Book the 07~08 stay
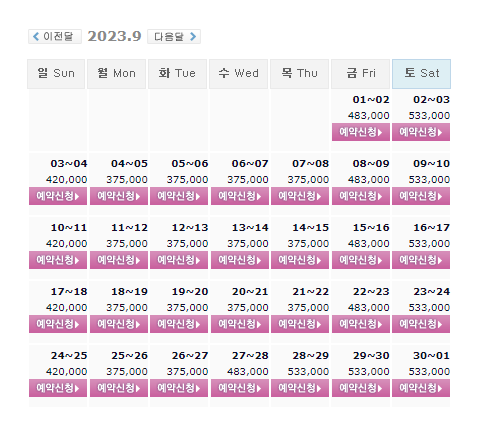482x423 pixels. (300, 196)
